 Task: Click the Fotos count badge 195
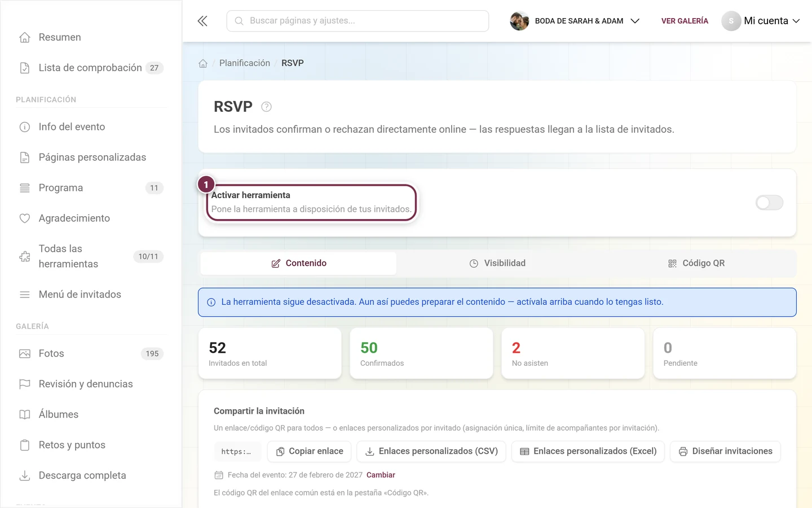pyautogui.click(x=152, y=354)
